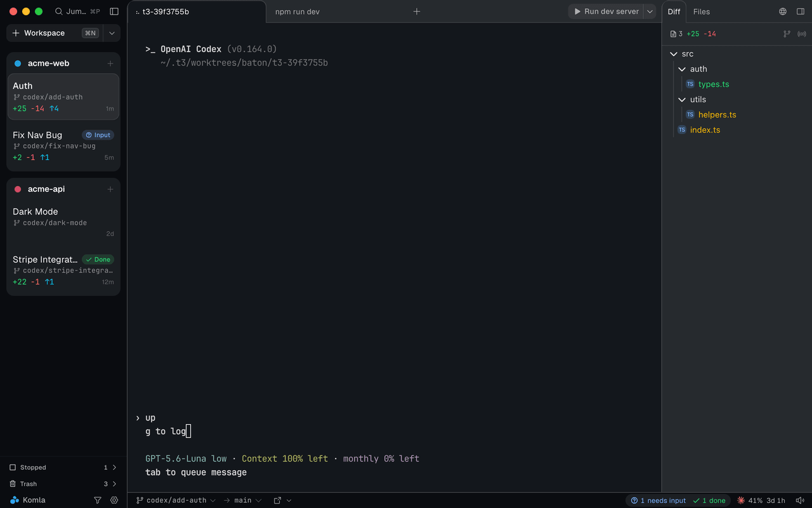Click the broadcast signal icon
812x508 pixels.
click(x=801, y=34)
